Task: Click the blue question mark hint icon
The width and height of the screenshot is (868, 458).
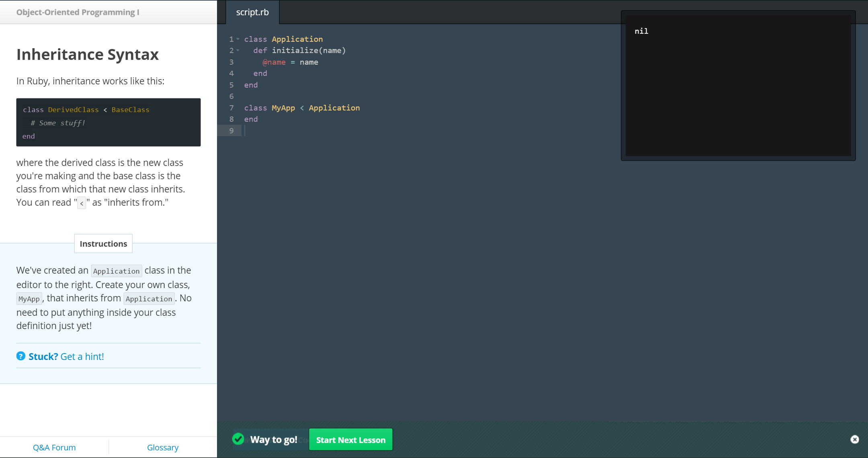Action: [x=21, y=356]
